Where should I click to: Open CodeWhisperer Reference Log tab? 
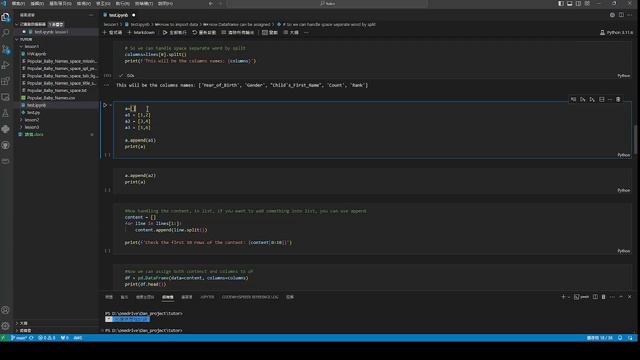pos(250,297)
